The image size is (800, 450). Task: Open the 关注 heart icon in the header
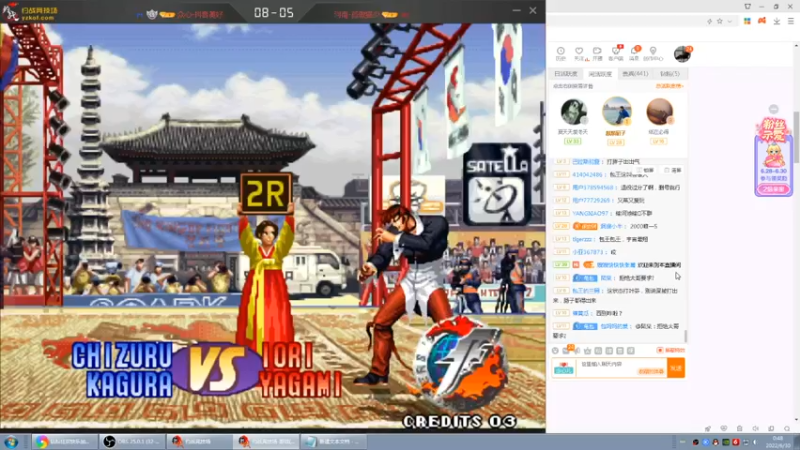579,53
